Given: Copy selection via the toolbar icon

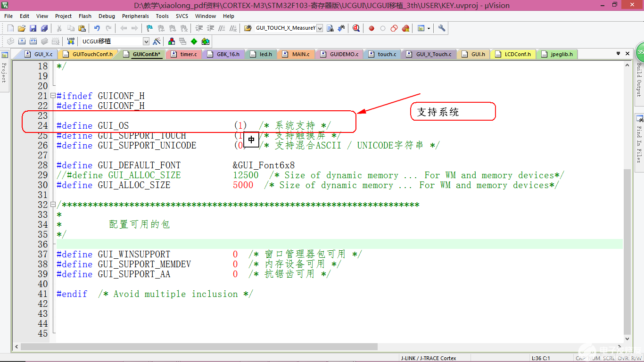Looking at the screenshot, I should [71, 28].
